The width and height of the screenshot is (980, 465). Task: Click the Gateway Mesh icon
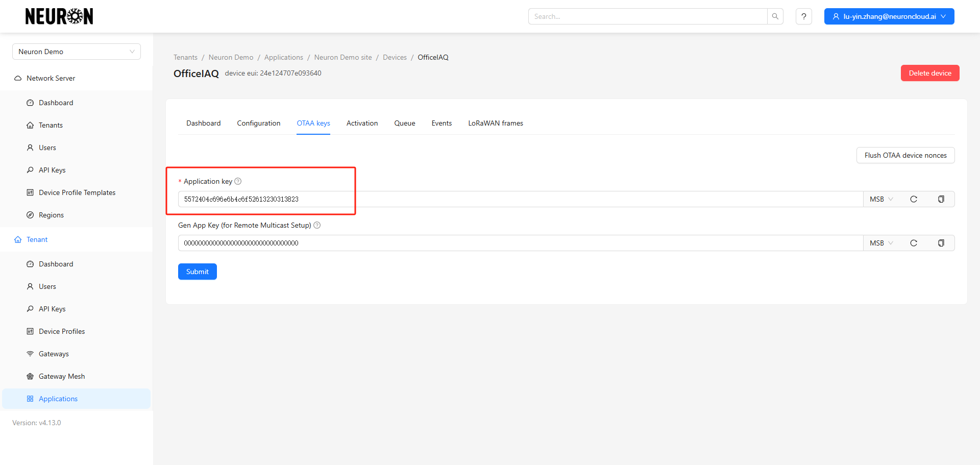tap(30, 376)
